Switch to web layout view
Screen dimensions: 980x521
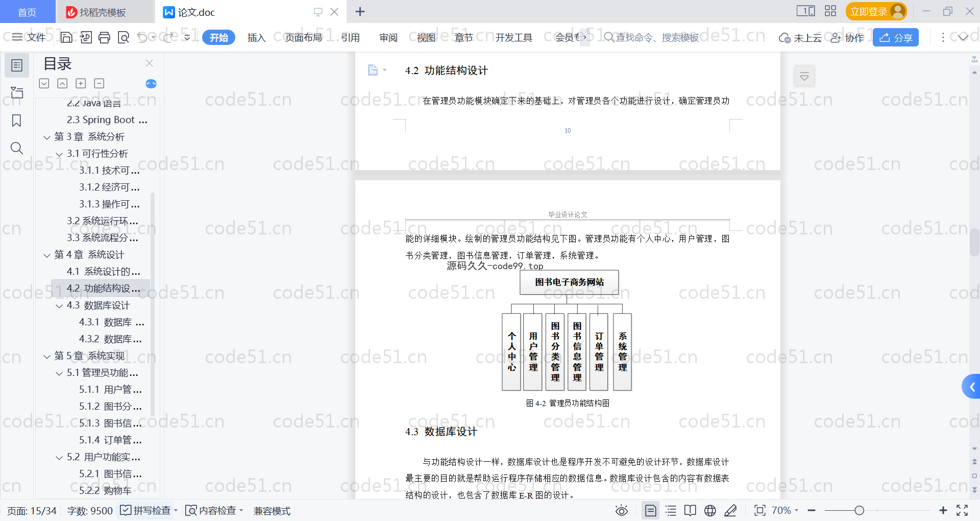tap(710, 510)
